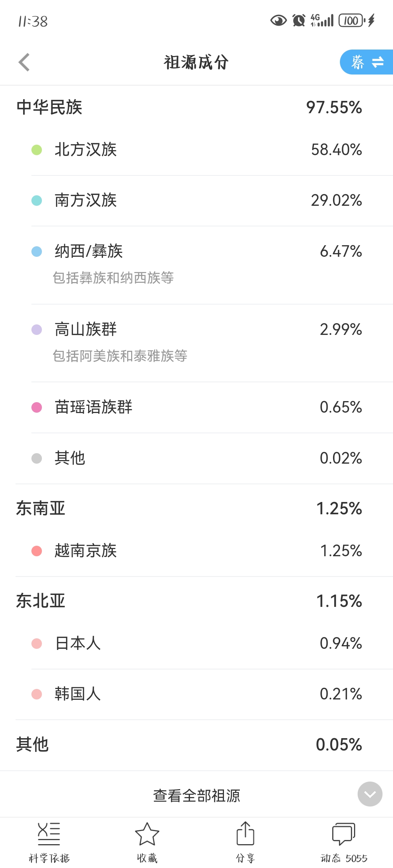Toggle the blue profile switch button
The image size is (393, 868).
367,62
